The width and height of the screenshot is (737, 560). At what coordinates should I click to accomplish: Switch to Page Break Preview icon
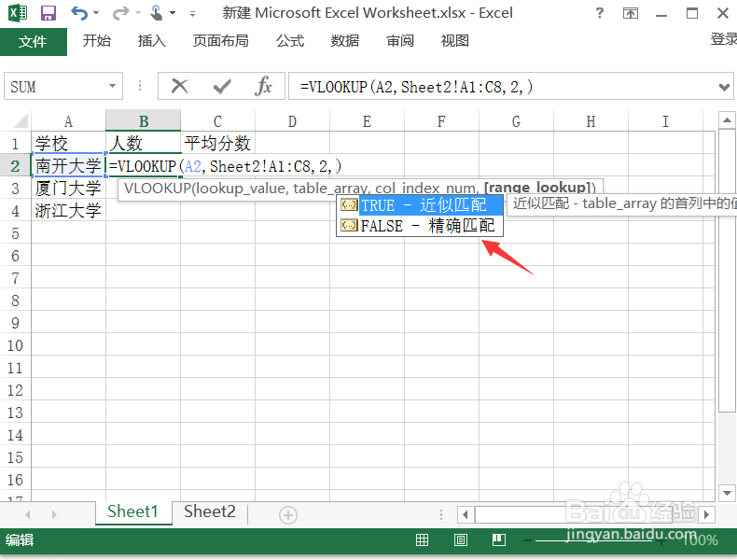(499, 539)
